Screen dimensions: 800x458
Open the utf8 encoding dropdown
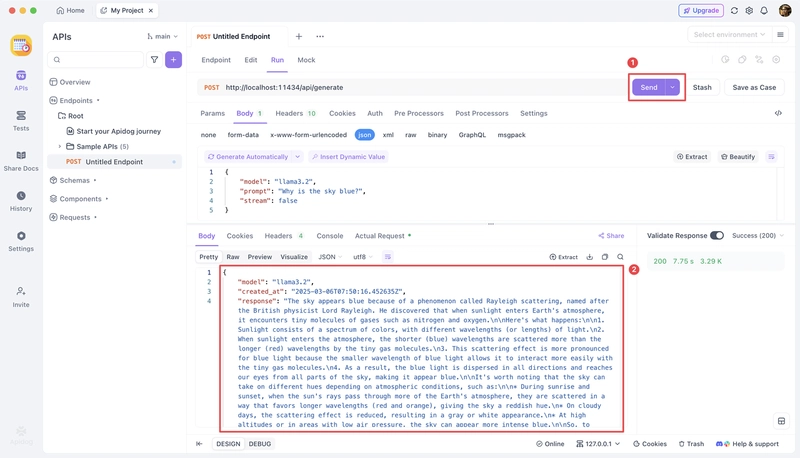click(363, 257)
